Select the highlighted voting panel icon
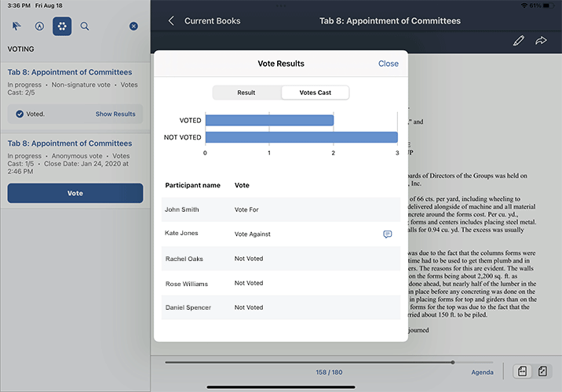The height and width of the screenshot is (392, 562). pos(62,26)
